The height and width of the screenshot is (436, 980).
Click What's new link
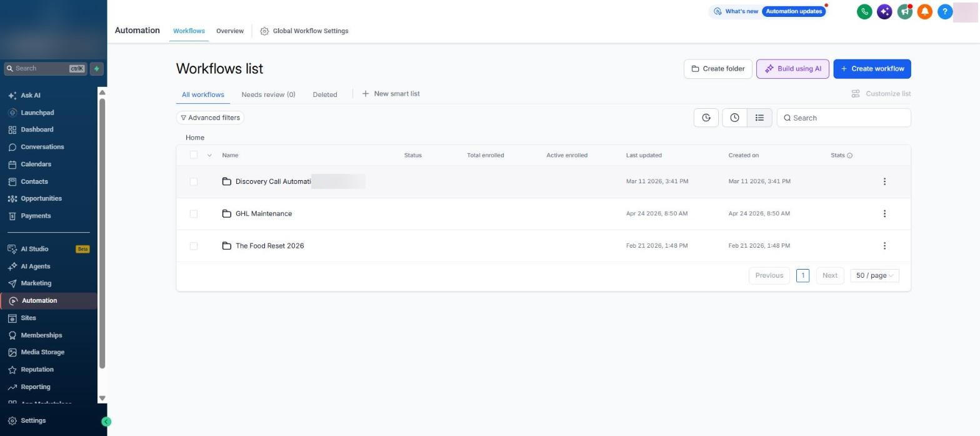pos(736,11)
